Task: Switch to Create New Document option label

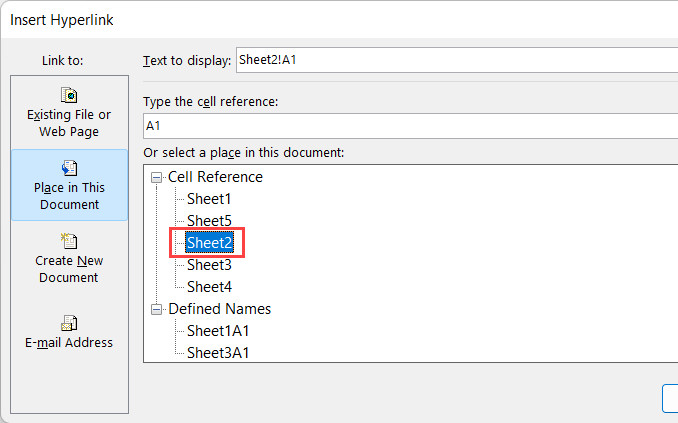Action: (69, 269)
